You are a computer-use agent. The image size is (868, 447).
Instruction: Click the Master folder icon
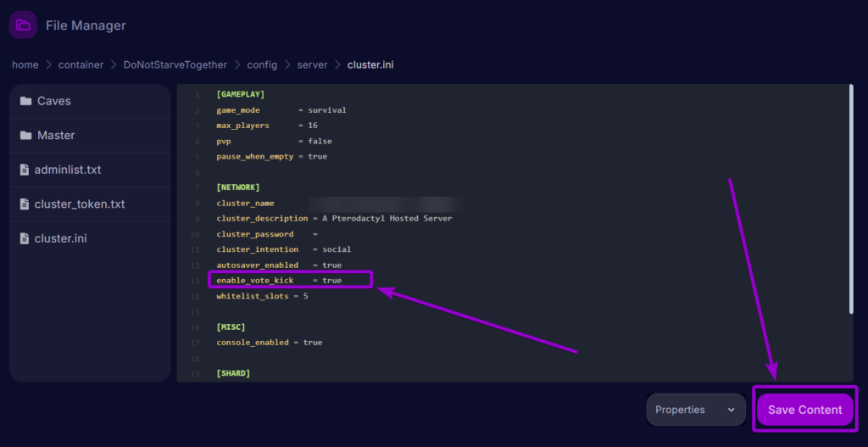point(25,136)
